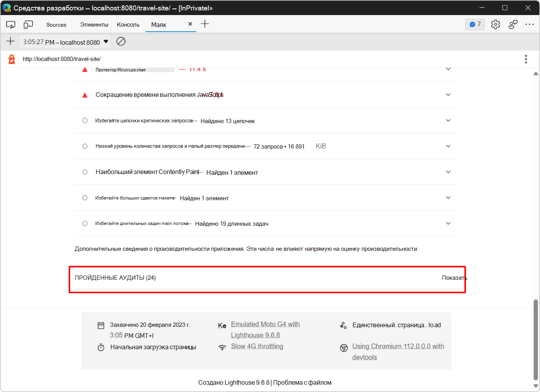This screenshot has height=392, width=540.
Task: Click the network signal icon beside Slow 4G
Action: pyautogui.click(x=222, y=347)
